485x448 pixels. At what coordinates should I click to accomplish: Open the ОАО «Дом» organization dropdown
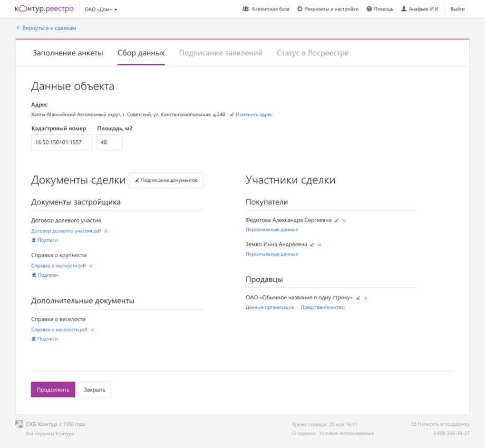pyautogui.click(x=101, y=9)
